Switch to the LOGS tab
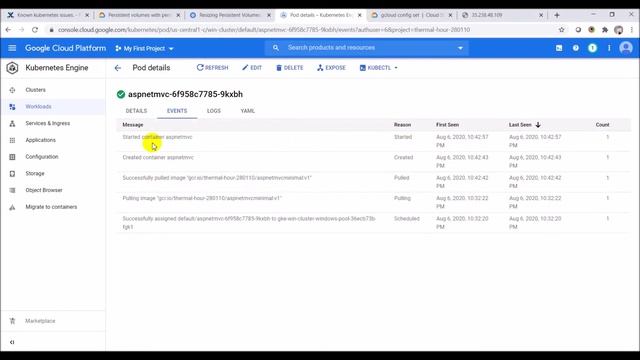Viewport: 640px width, 360px height. point(213,111)
